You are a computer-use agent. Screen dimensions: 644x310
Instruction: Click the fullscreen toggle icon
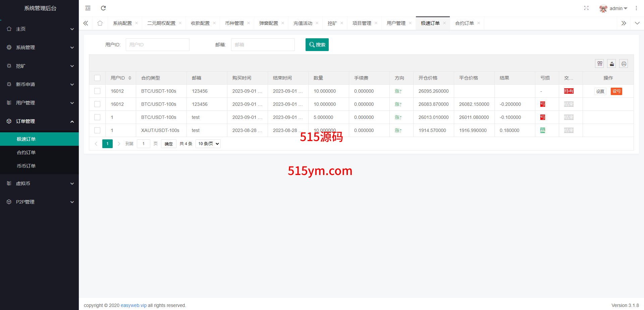tap(586, 8)
